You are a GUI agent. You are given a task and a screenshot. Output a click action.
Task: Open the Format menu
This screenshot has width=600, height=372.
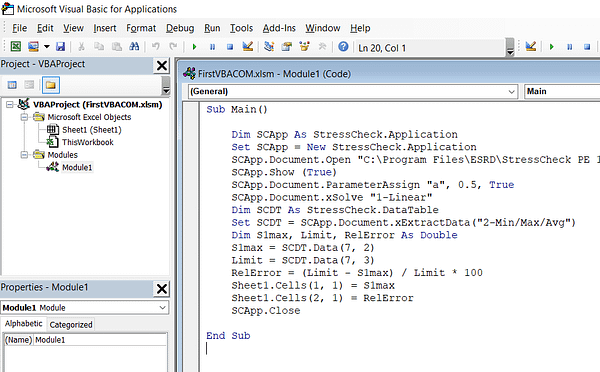point(141,28)
